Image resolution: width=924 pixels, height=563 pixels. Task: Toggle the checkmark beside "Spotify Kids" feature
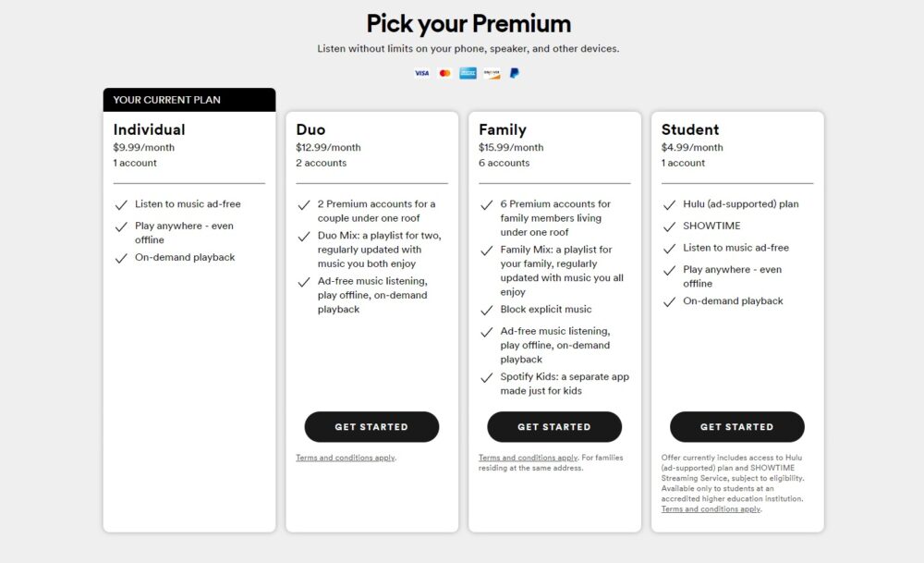(487, 377)
